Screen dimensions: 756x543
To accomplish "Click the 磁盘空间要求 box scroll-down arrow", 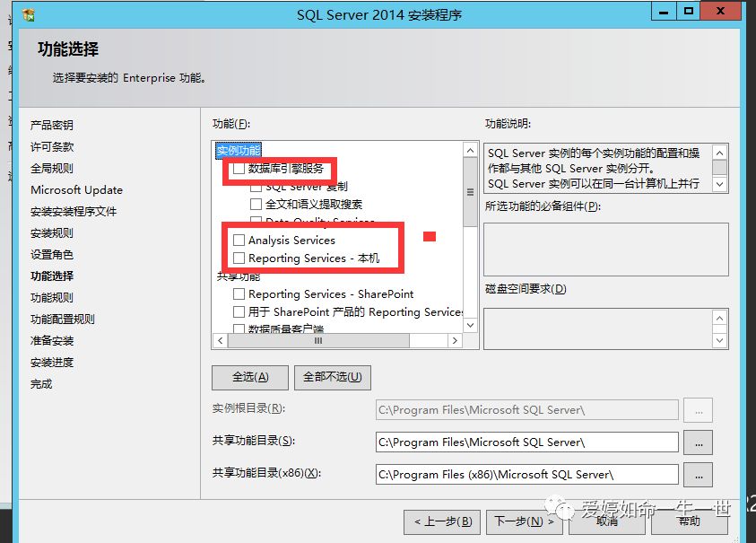I will [x=719, y=340].
